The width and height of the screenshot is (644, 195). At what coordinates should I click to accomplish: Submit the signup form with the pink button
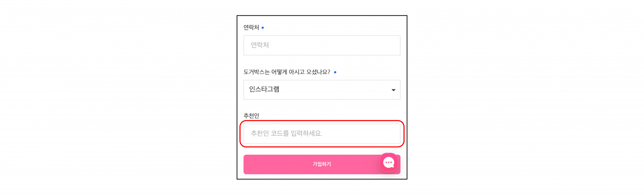322,164
